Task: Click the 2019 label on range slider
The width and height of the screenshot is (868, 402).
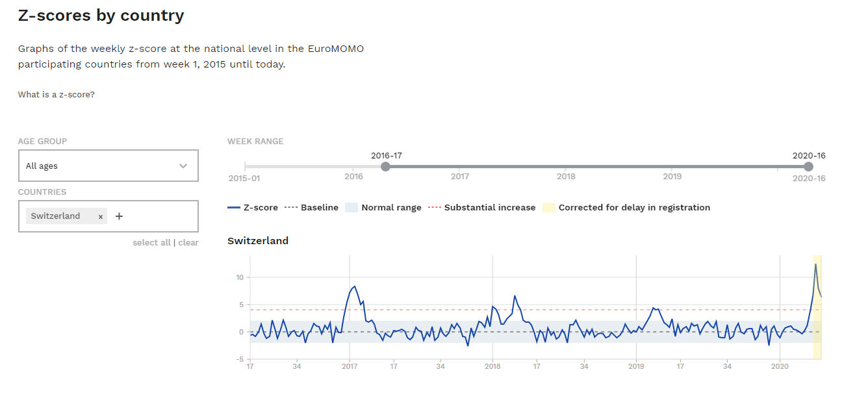Action: click(x=672, y=176)
